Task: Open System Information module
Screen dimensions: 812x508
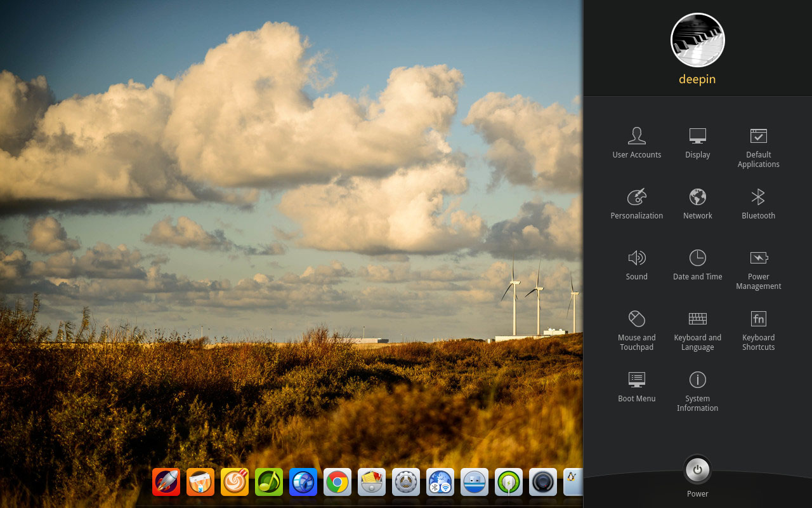Action: 697,391
